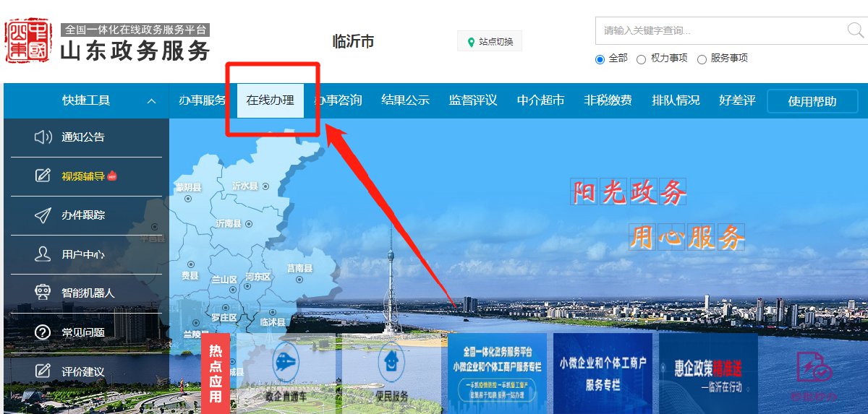The height and width of the screenshot is (414, 868).
Task: Click the 智能机器人 robot icon
Action: [43, 293]
